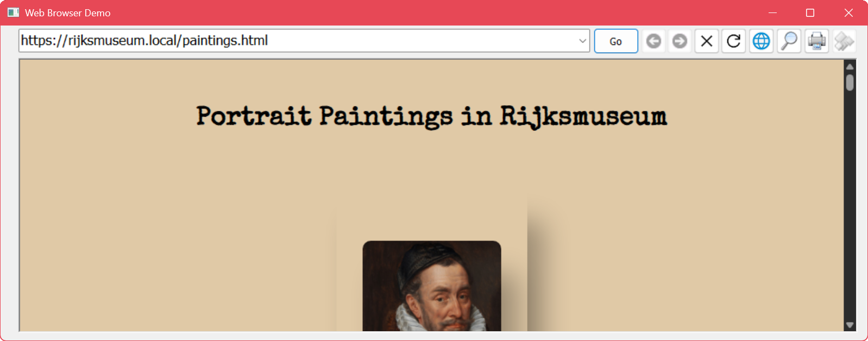868x341 pixels.
Task: Click the back navigation arrow
Action: pos(653,41)
